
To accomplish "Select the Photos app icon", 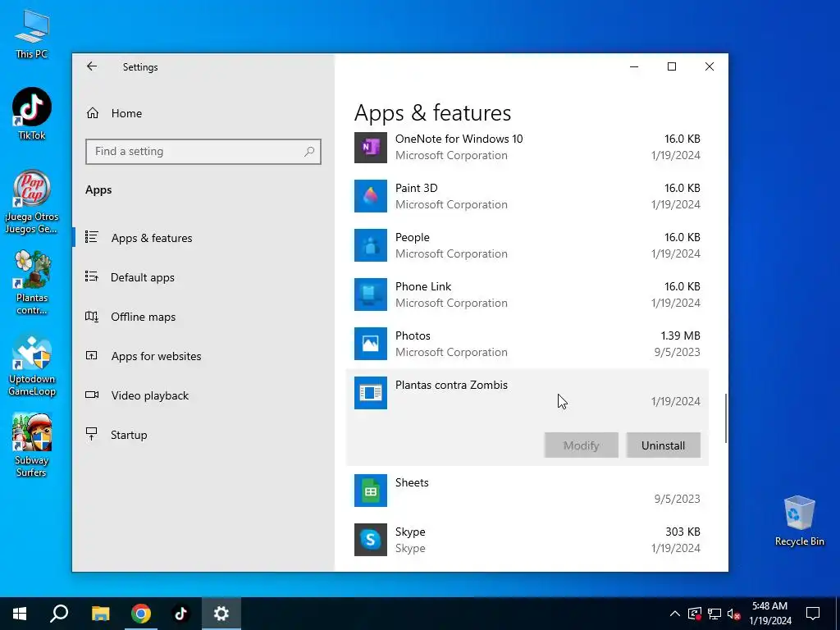I will 371,344.
